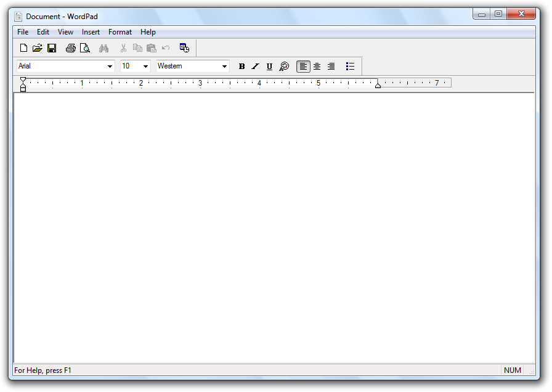The height and width of the screenshot is (392, 552).
Task: Open the font color palette icon
Action: pyautogui.click(x=284, y=66)
